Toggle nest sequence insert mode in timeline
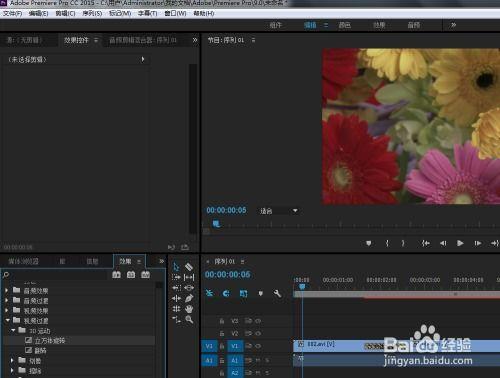Screen dimensions: 500x378 pos(210,293)
